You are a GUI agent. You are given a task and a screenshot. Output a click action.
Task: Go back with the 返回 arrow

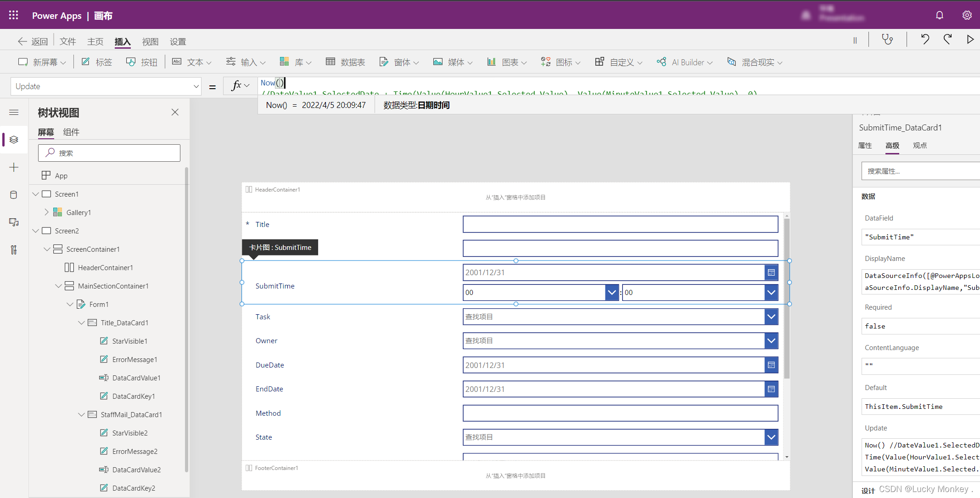click(33, 41)
